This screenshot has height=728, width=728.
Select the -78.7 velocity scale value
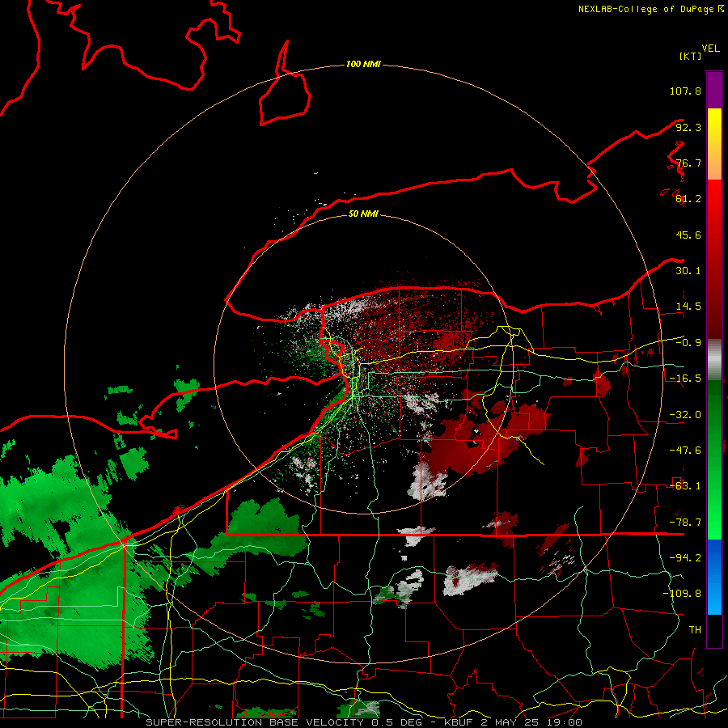pyautogui.click(x=685, y=523)
